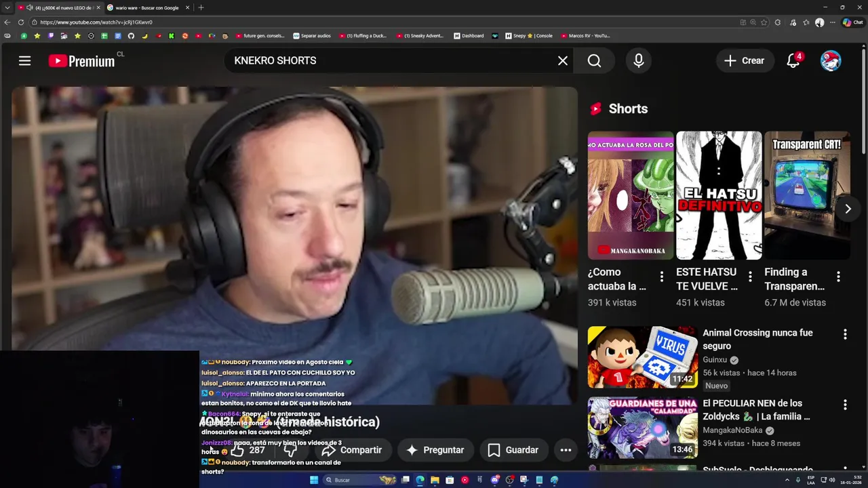
Task: Dislike the video with thumbs down
Action: [290, 450]
